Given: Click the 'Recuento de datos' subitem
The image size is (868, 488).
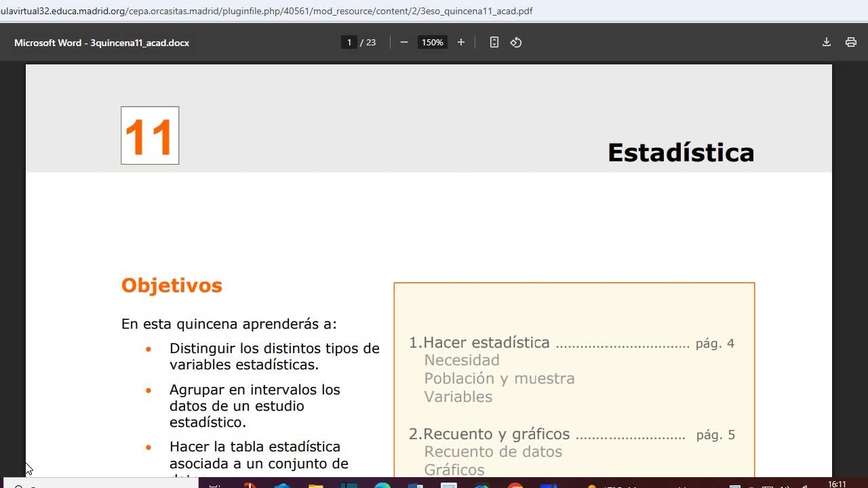Looking at the screenshot, I should (493, 451).
